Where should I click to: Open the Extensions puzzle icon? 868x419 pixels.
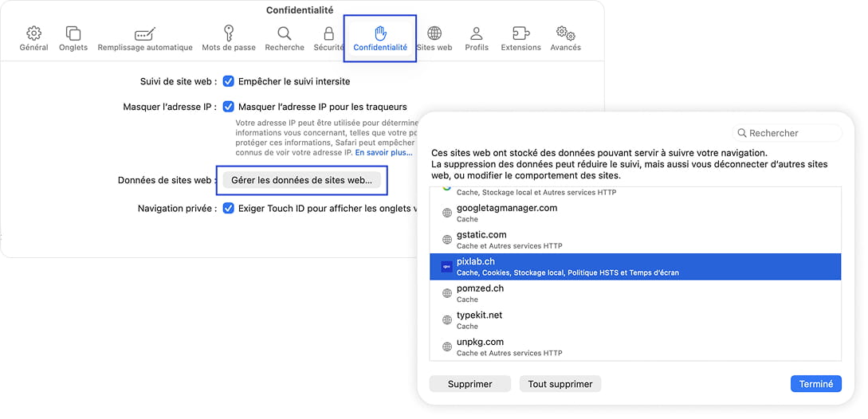coord(520,33)
